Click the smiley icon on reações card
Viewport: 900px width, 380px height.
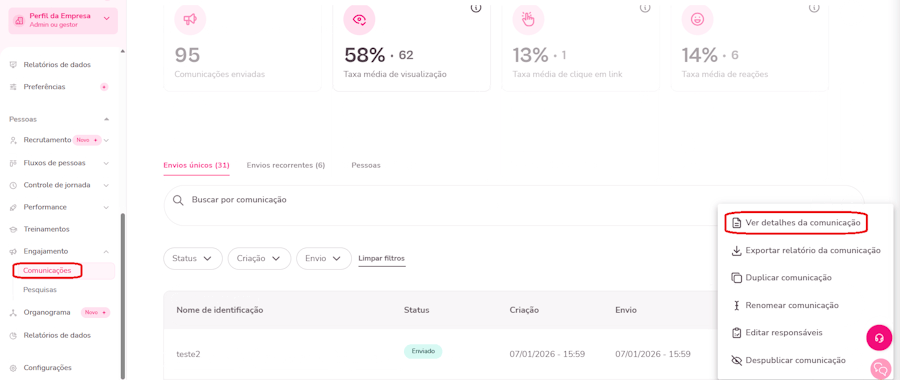697,20
